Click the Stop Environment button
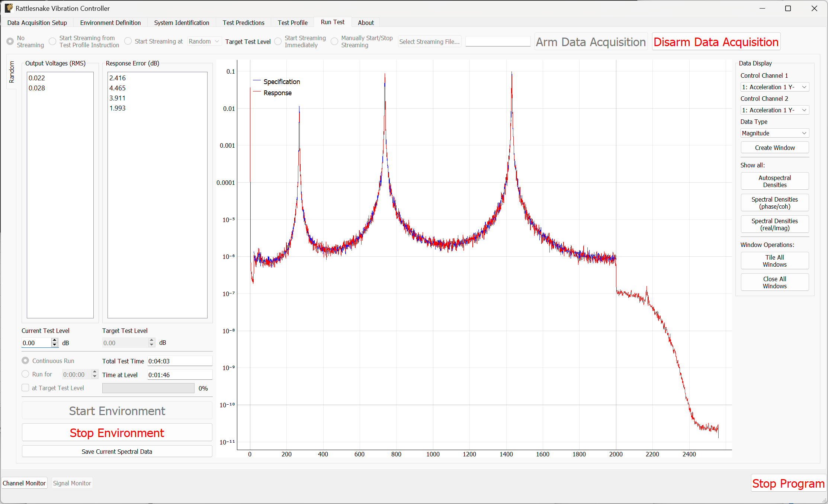 pos(117,433)
